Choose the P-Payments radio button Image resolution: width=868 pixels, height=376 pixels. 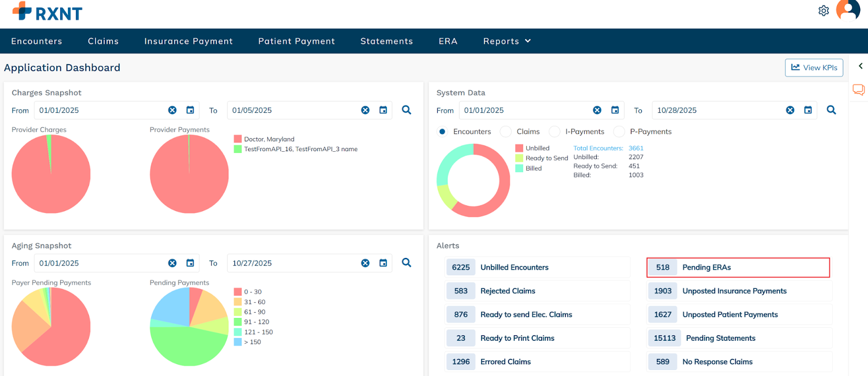point(619,132)
